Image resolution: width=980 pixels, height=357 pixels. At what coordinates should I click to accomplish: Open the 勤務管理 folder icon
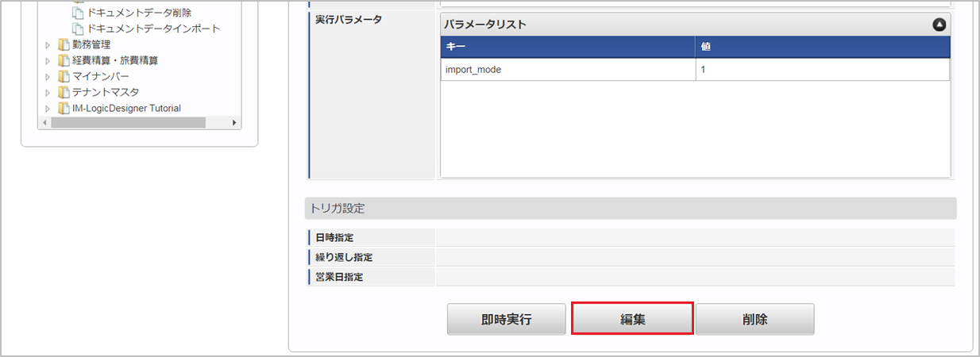click(x=64, y=45)
